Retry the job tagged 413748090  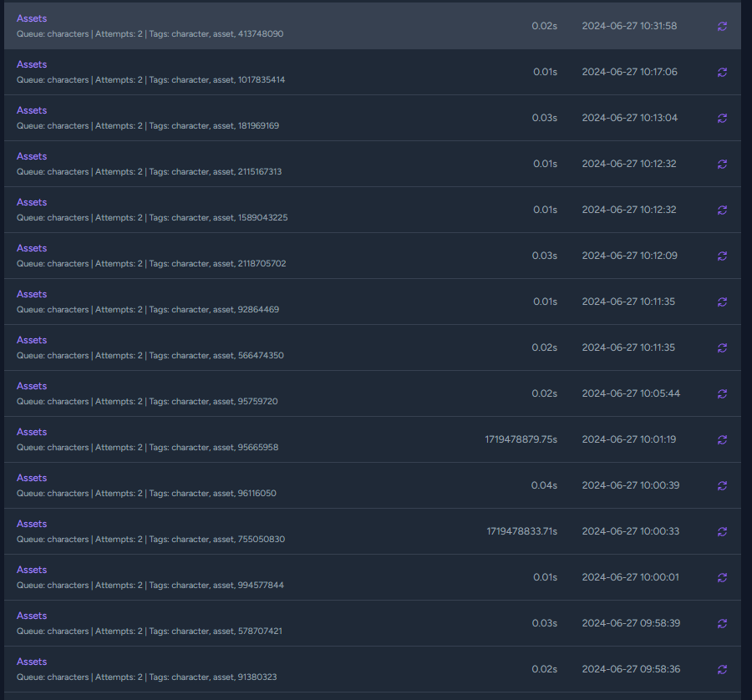[722, 26]
